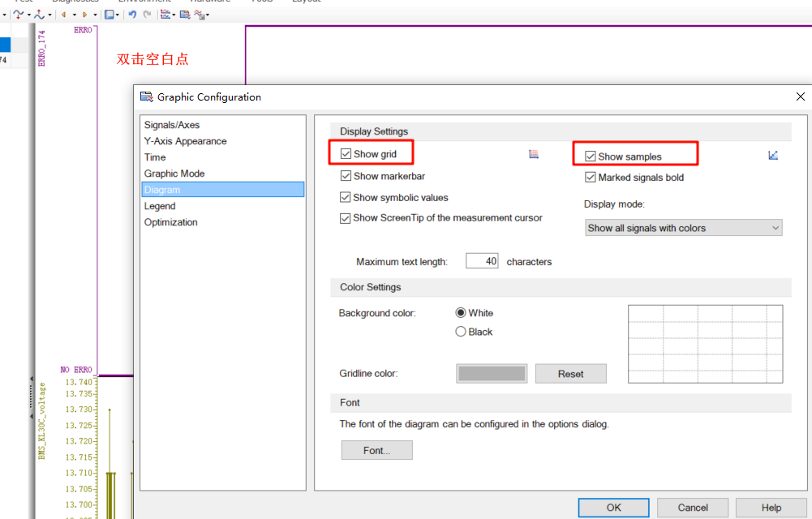The image size is (812, 519).
Task: Disable the Show markerbar checkbox
Action: [346, 176]
